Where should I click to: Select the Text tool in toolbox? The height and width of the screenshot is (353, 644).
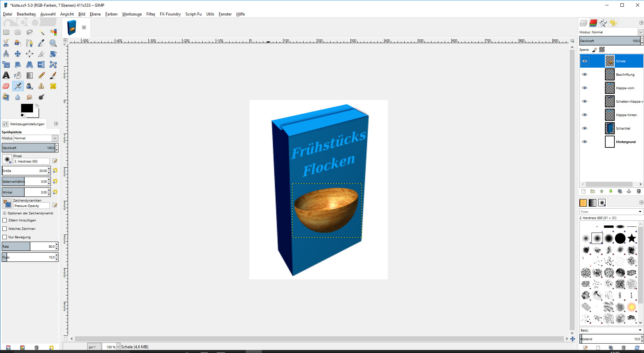point(6,75)
